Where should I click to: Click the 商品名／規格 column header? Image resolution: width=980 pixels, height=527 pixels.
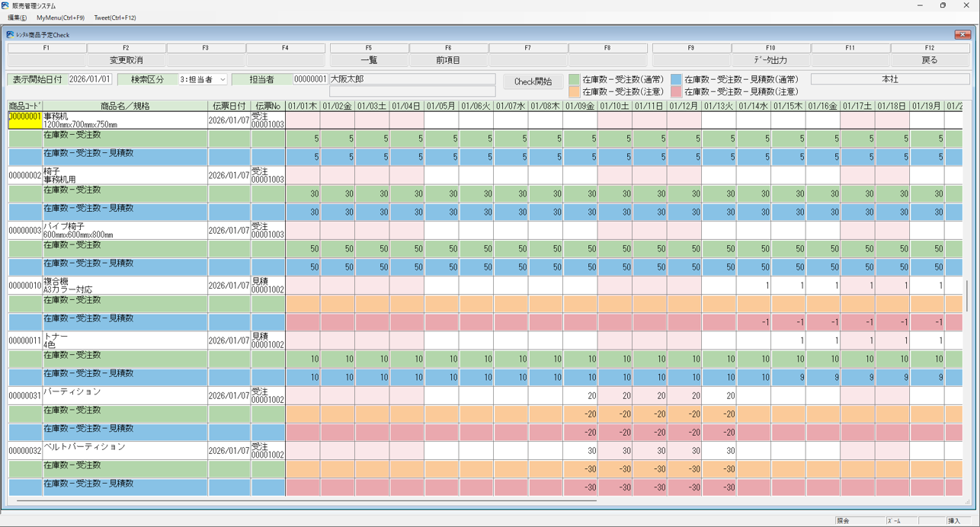pyautogui.click(x=125, y=106)
